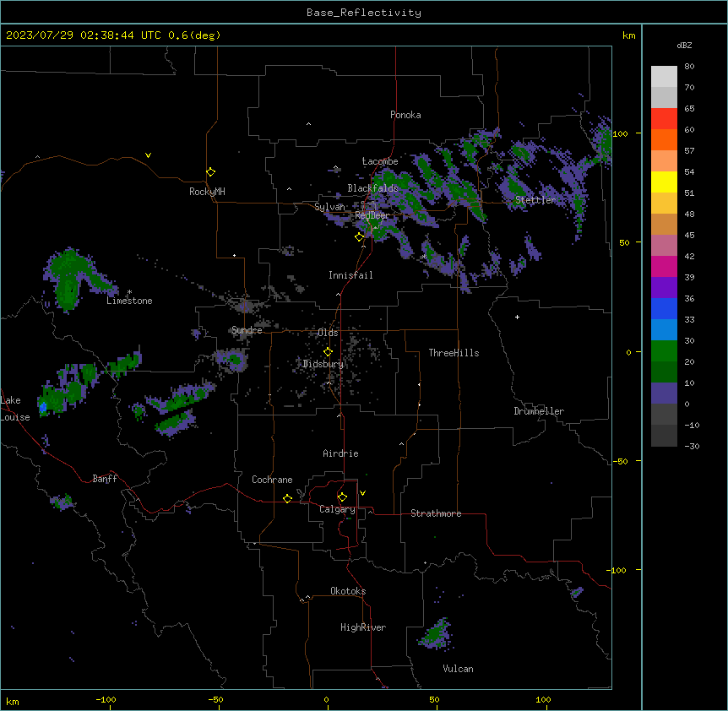This screenshot has width=728, height=711.
Task: Click the asterisk marker southeast of RedDeer
Action: pos(424,256)
